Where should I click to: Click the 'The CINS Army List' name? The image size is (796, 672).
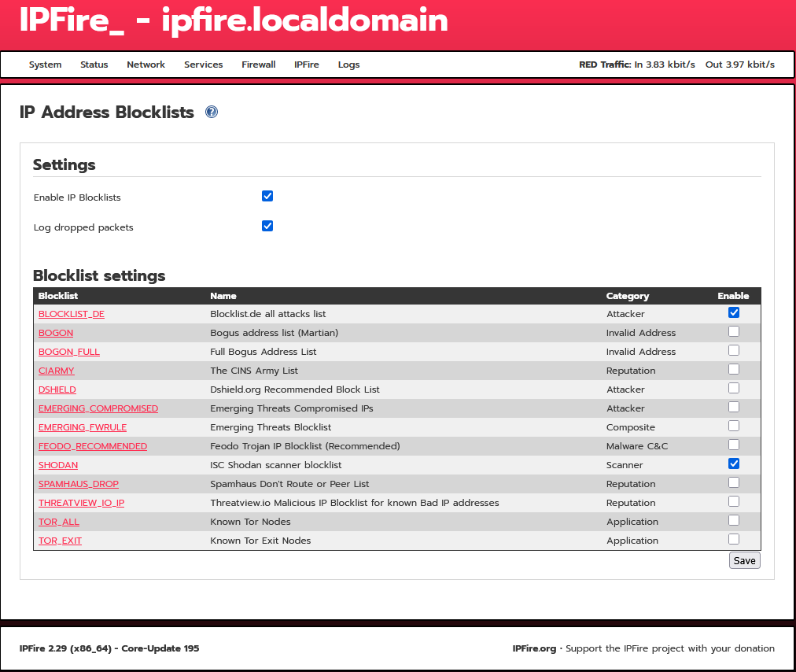[x=254, y=371]
